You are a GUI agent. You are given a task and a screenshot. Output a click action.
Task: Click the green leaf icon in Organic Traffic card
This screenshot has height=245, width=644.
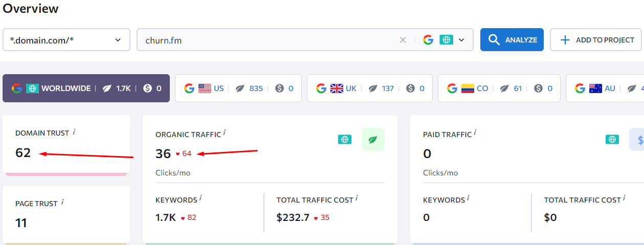tap(373, 140)
